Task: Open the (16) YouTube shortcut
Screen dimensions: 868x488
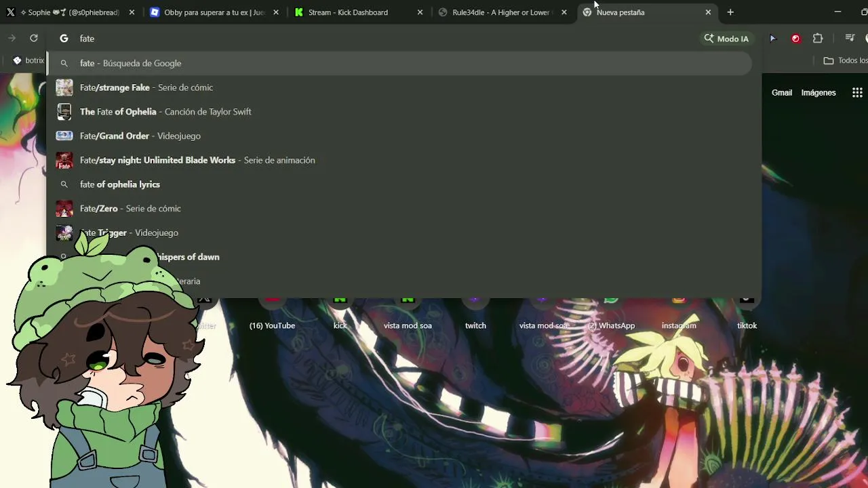Action: tap(272, 313)
